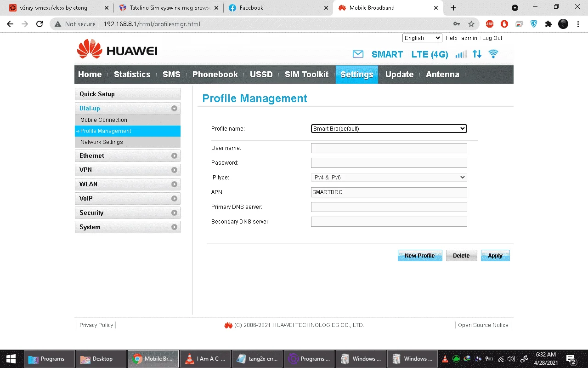This screenshot has height=368, width=588.
Task: Click the New Profile button
Action: click(x=420, y=256)
